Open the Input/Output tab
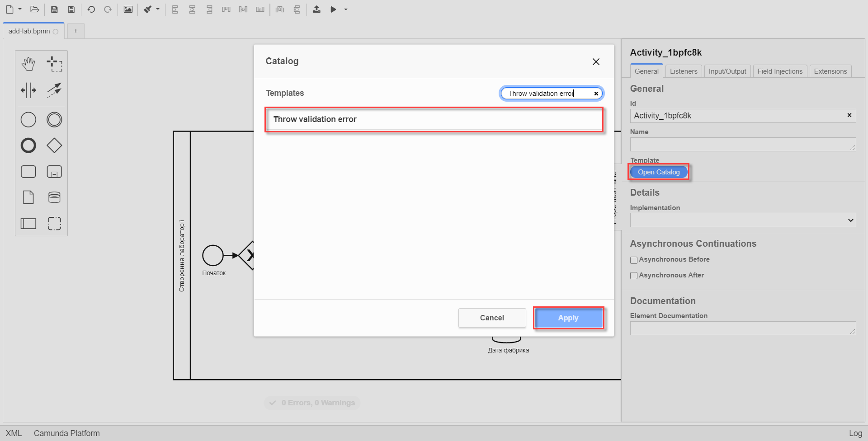Screen dimensions: 868x441 (727, 71)
